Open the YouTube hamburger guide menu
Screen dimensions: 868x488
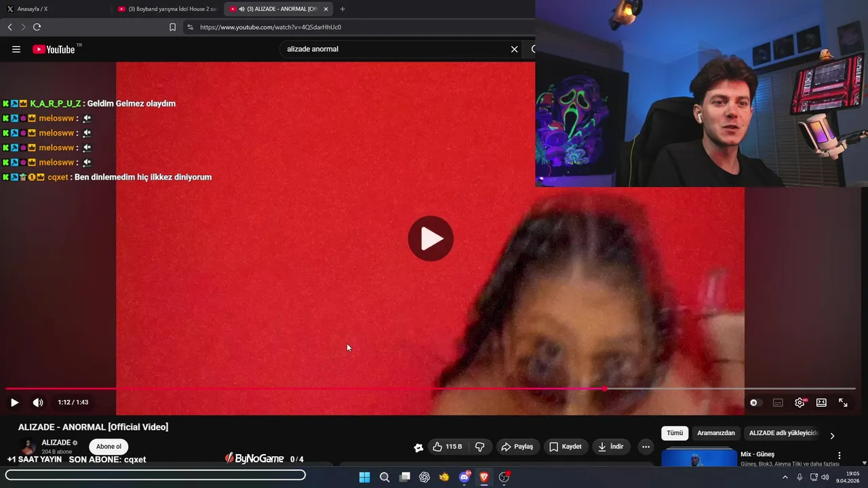(16, 49)
